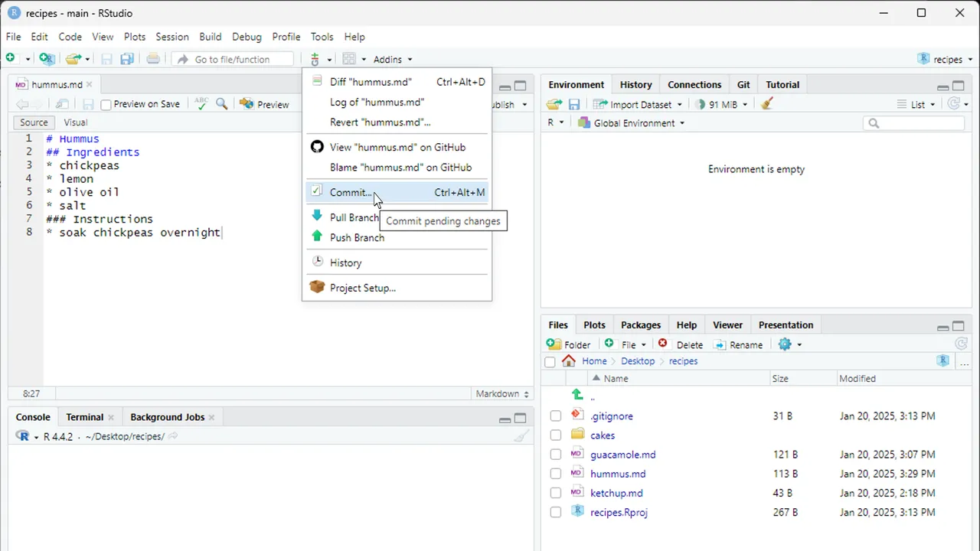Minimize the Files pane
Viewport: 980px width, 551px height.
[942, 327]
